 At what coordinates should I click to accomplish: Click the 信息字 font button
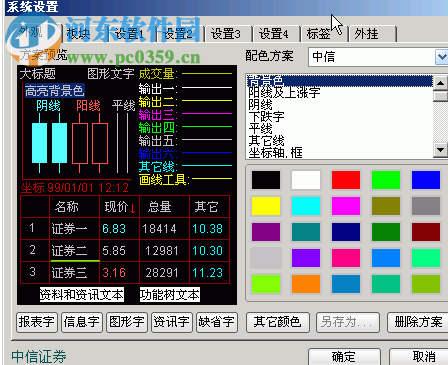click(82, 322)
